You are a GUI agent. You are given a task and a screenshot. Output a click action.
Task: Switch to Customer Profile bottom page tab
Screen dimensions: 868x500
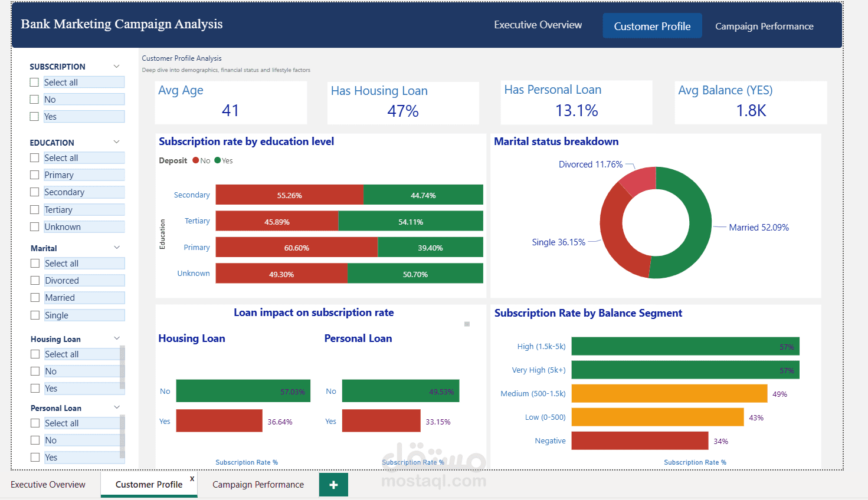[149, 485]
